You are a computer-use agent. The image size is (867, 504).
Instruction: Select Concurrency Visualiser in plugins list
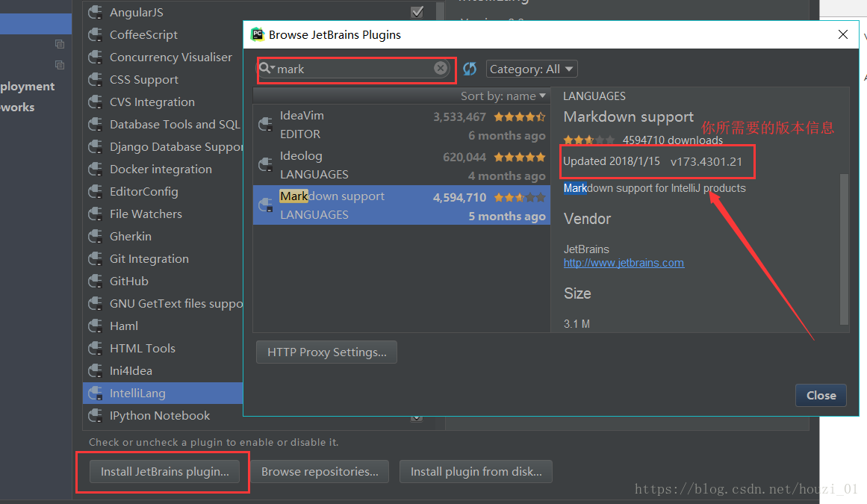tap(163, 57)
